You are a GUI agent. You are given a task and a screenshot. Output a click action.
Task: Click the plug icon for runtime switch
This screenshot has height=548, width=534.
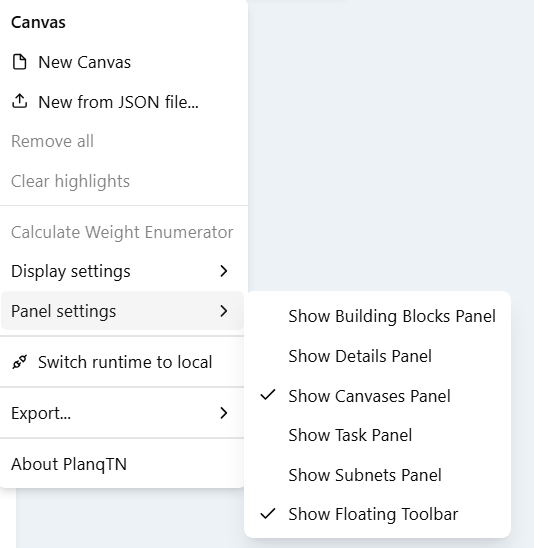(x=20, y=362)
